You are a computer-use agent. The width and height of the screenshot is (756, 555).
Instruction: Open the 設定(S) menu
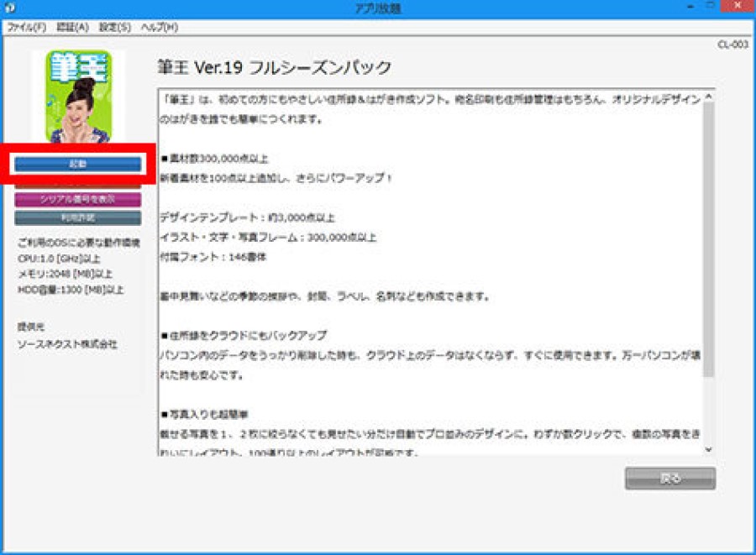tap(115, 28)
